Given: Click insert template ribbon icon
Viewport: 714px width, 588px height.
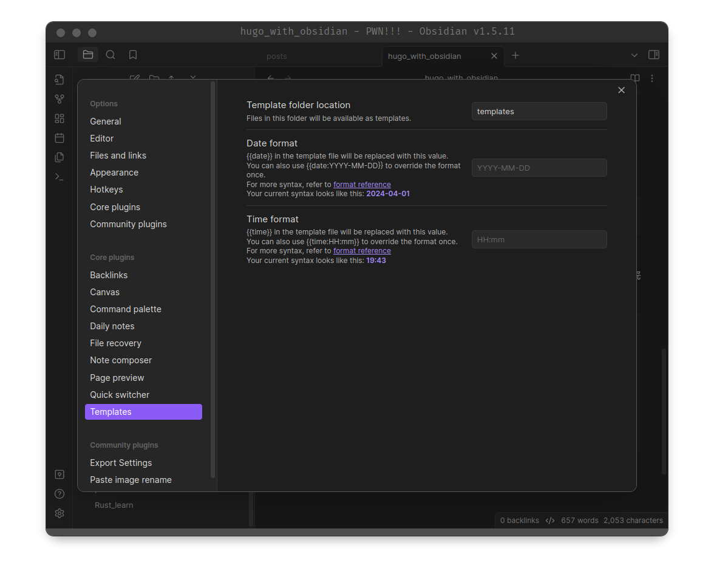Looking at the screenshot, I should click(59, 157).
